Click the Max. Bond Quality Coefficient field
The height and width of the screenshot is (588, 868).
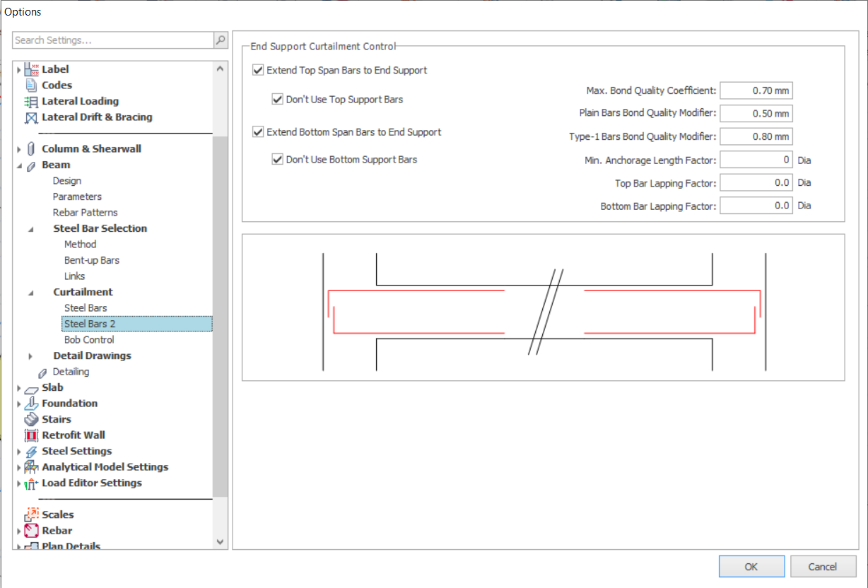click(756, 90)
